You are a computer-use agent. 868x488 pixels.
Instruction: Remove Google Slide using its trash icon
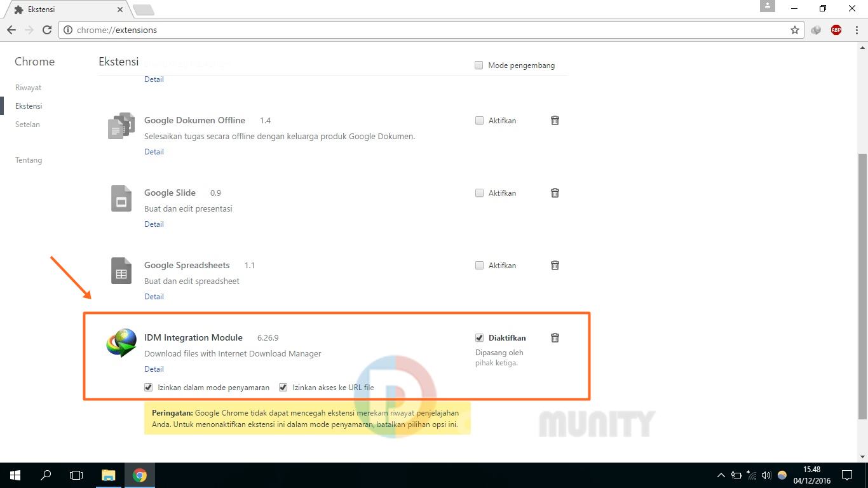(555, 193)
